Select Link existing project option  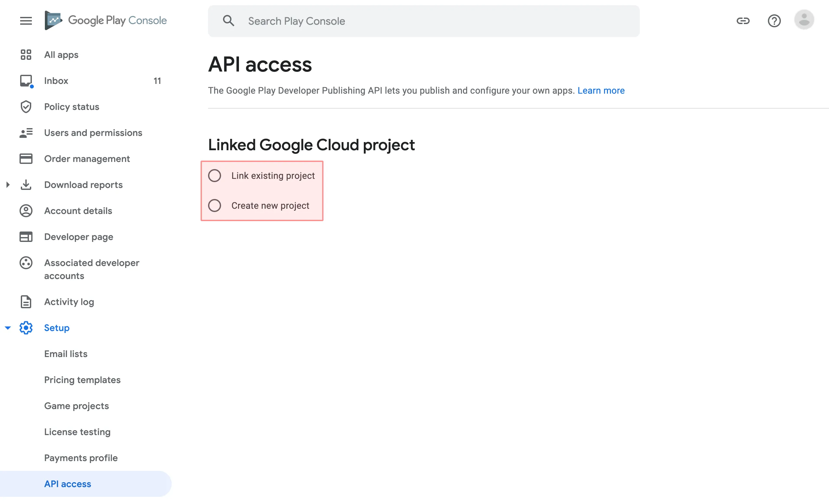pos(215,175)
